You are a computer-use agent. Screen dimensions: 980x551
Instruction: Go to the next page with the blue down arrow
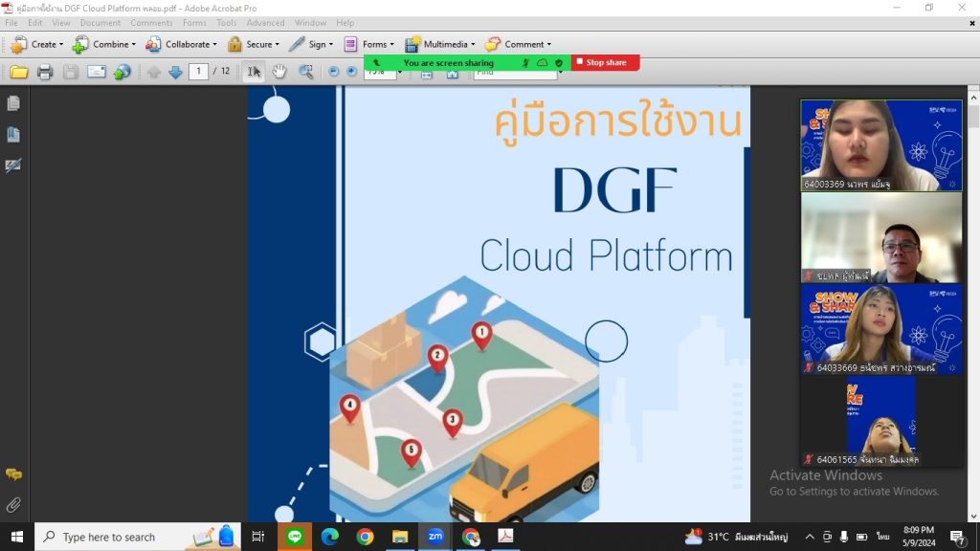pos(176,72)
